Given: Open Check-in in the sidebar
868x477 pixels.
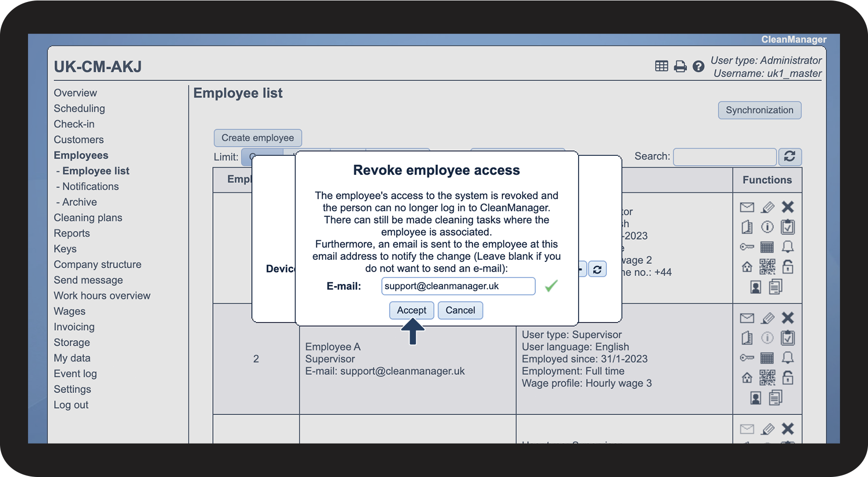Looking at the screenshot, I should 74,124.
